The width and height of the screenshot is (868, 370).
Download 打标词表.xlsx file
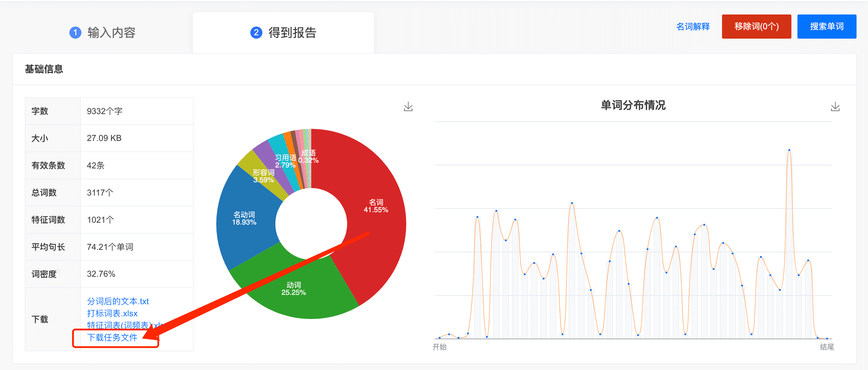tap(112, 313)
